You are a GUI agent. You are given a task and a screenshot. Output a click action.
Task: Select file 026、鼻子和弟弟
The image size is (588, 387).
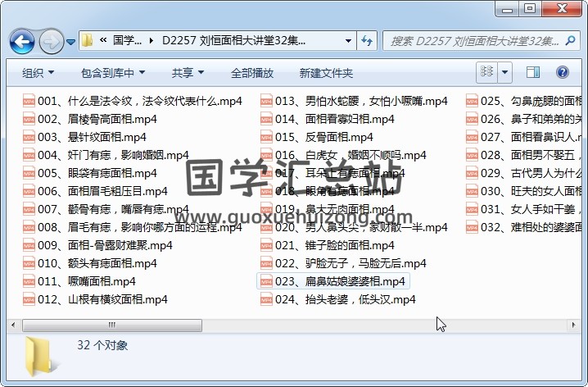pos(523,119)
